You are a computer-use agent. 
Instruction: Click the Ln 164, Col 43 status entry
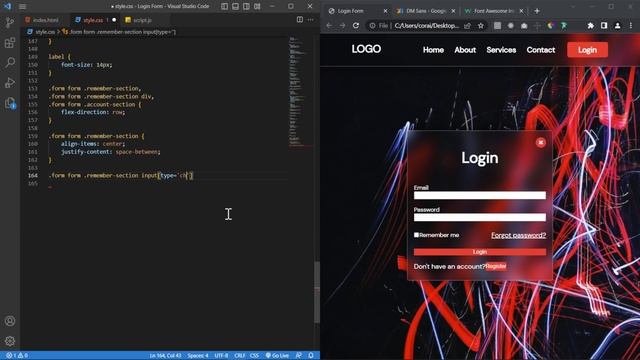pos(165,356)
